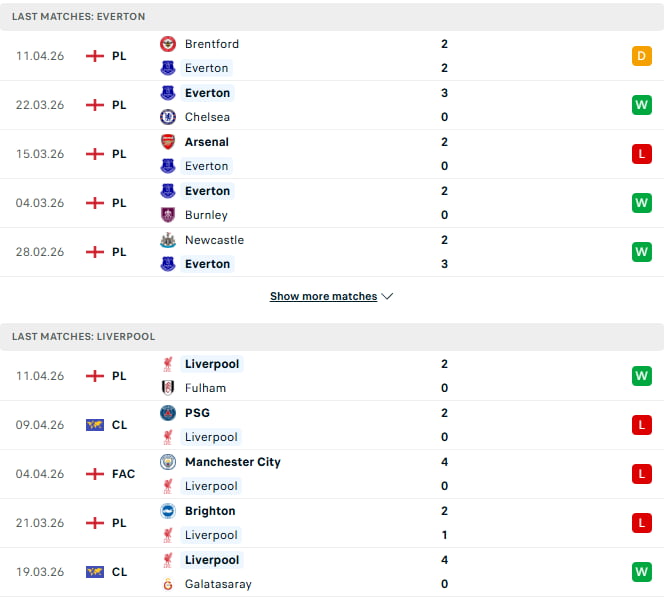669x606 pixels.
Task: Click the Champions League flag on 19.03.26
Action: coord(95,572)
